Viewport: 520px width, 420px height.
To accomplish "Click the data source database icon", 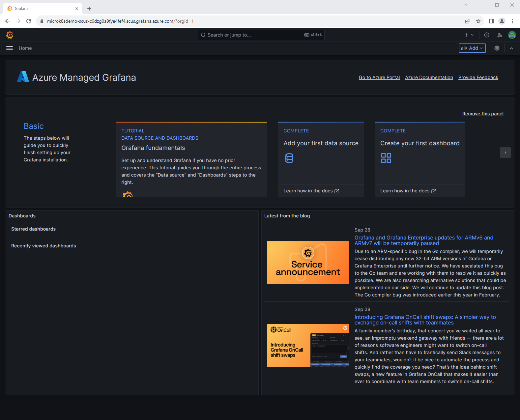I will [x=289, y=158].
